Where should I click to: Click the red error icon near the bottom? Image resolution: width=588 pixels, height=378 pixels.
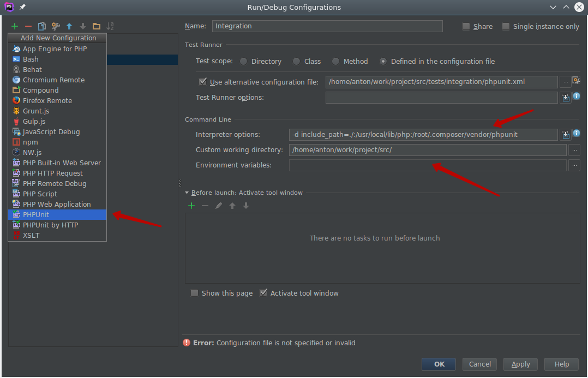point(187,343)
